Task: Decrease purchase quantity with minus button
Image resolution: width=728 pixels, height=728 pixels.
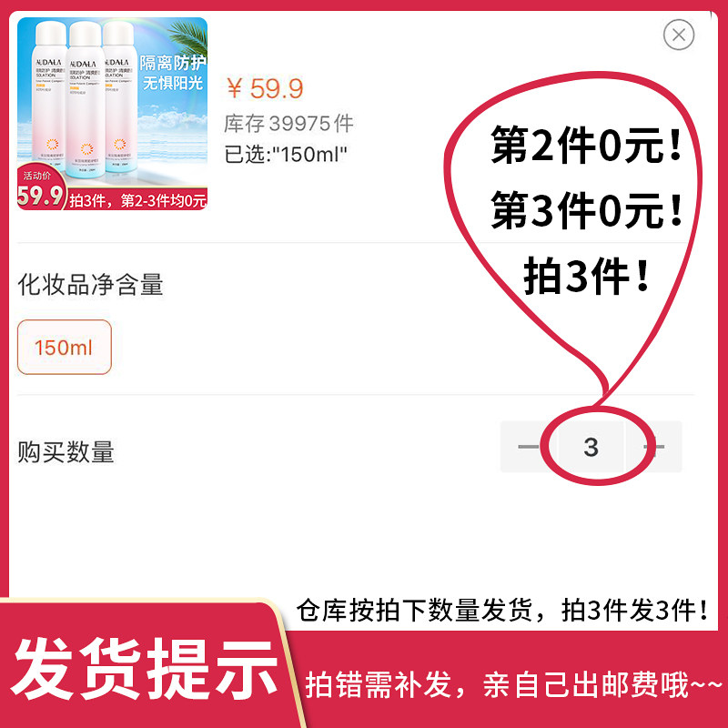Action: (529, 447)
